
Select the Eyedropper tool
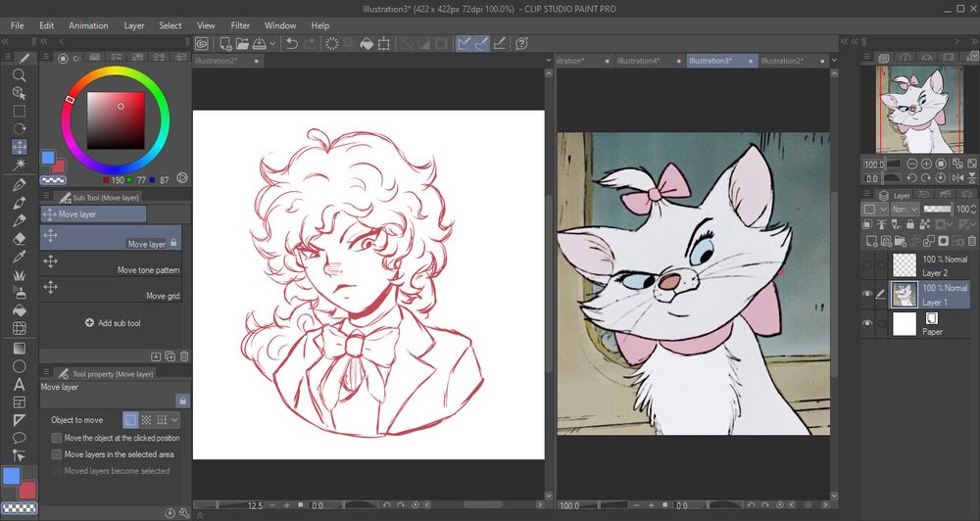pyautogui.click(x=20, y=257)
